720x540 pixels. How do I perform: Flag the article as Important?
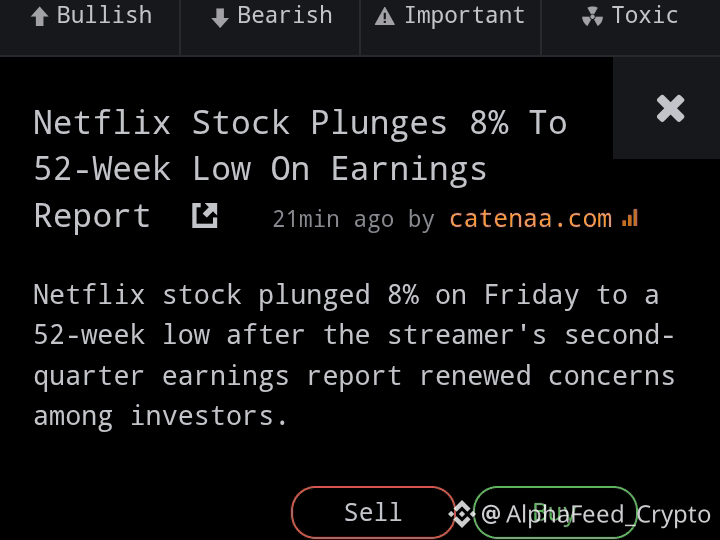(x=450, y=28)
